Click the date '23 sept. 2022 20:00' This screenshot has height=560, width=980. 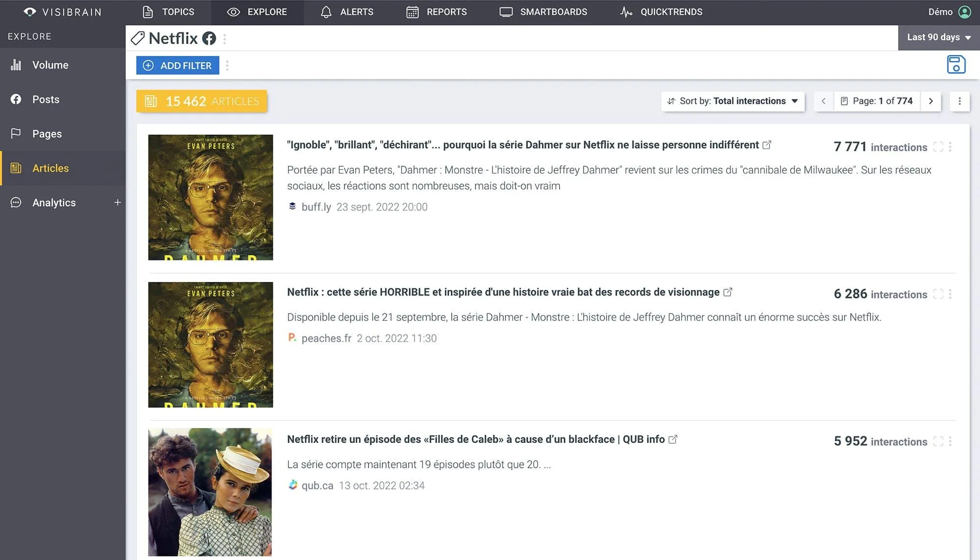tap(382, 207)
